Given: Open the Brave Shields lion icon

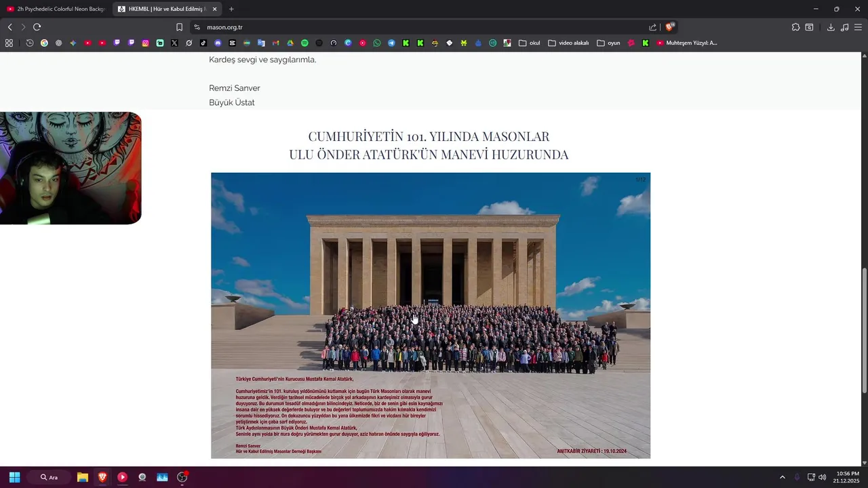Looking at the screenshot, I should click(x=669, y=27).
